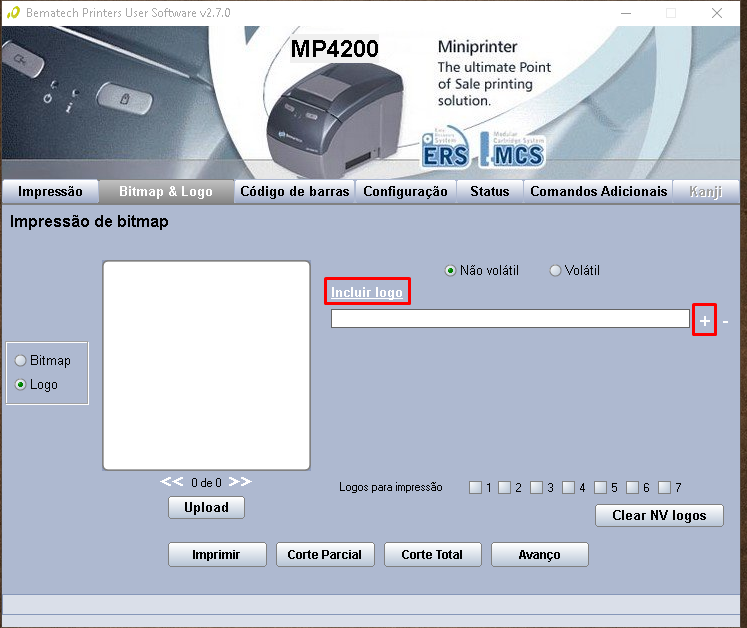Add a logo with plus icon
The width and height of the screenshot is (747, 628).
705,321
